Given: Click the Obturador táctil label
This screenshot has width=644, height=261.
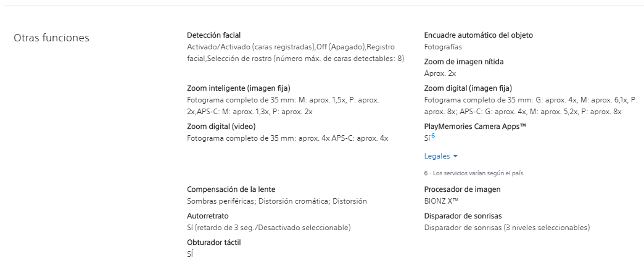Looking at the screenshot, I should (213, 242).
